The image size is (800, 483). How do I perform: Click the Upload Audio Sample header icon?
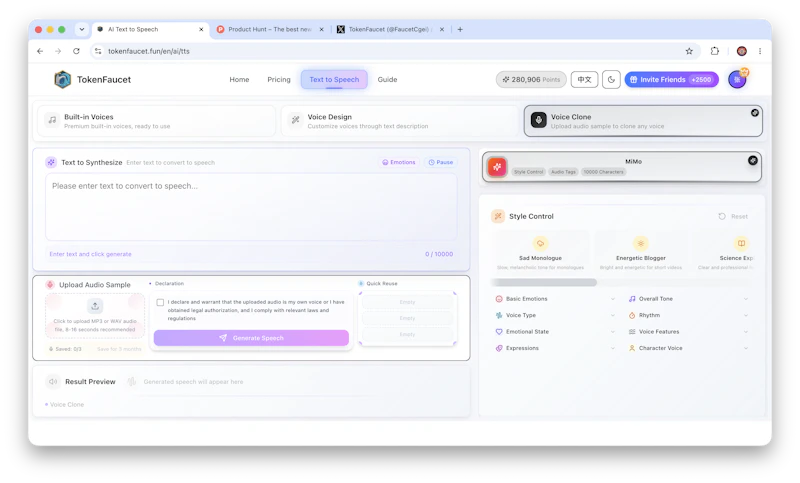click(49, 285)
